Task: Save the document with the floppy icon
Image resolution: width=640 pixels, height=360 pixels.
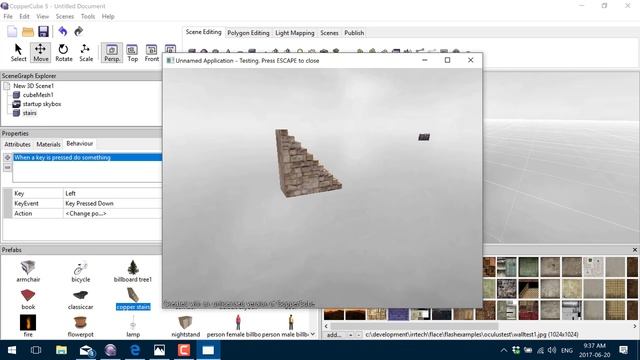Action: coord(43,31)
